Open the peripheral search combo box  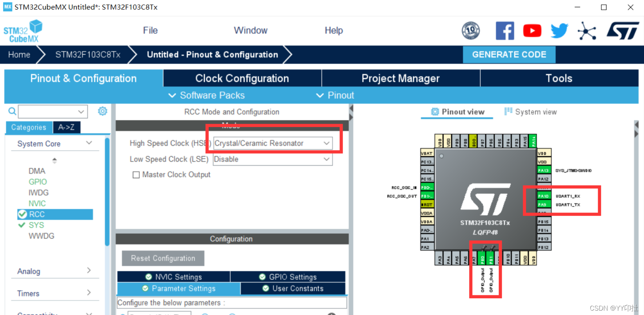(53, 111)
